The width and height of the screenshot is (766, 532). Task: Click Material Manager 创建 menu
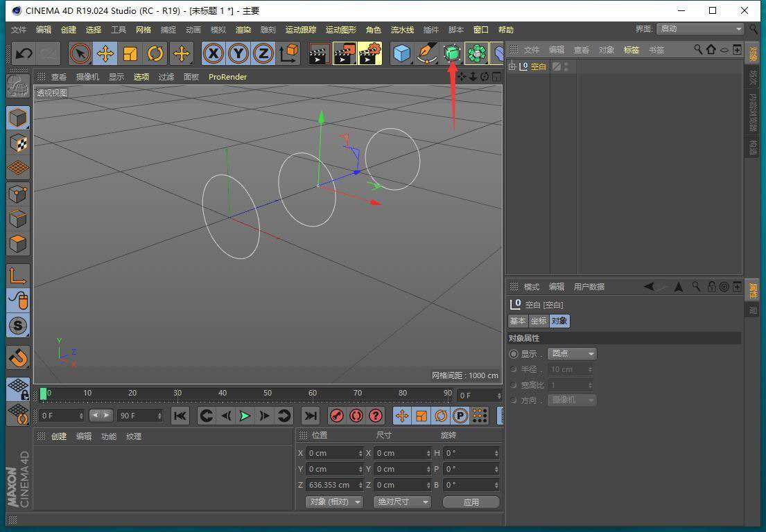59,436
